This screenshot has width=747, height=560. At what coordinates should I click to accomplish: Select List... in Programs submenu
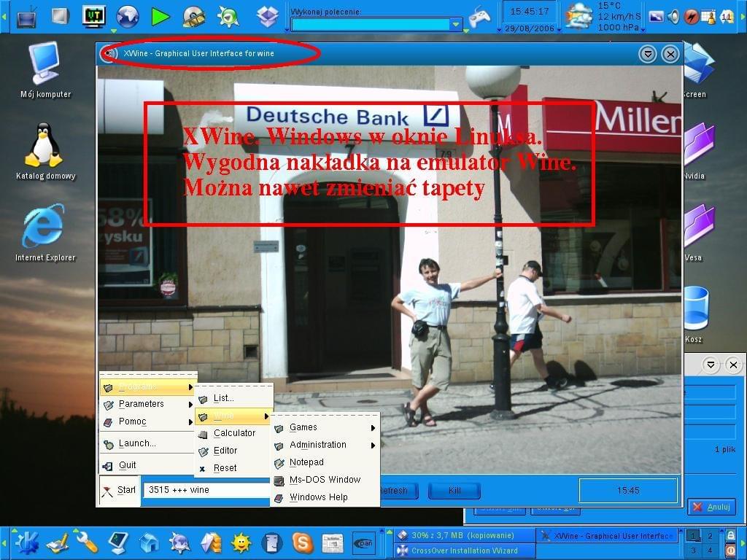tap(233, 398)
